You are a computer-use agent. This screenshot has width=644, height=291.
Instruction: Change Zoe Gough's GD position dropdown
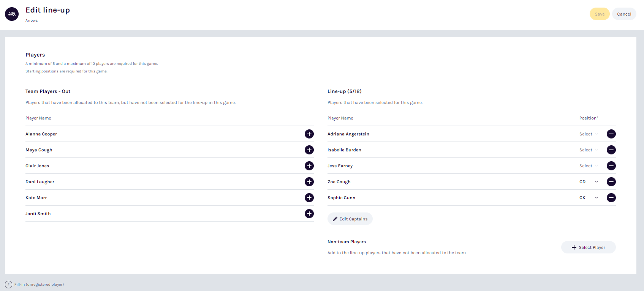coord(589,182)
